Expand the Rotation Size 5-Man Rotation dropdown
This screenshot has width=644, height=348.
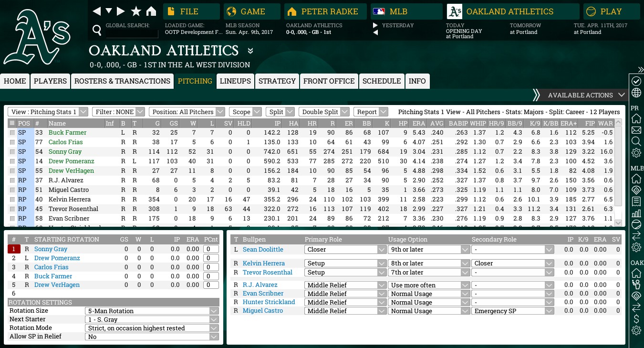click(x=152, y=311)
